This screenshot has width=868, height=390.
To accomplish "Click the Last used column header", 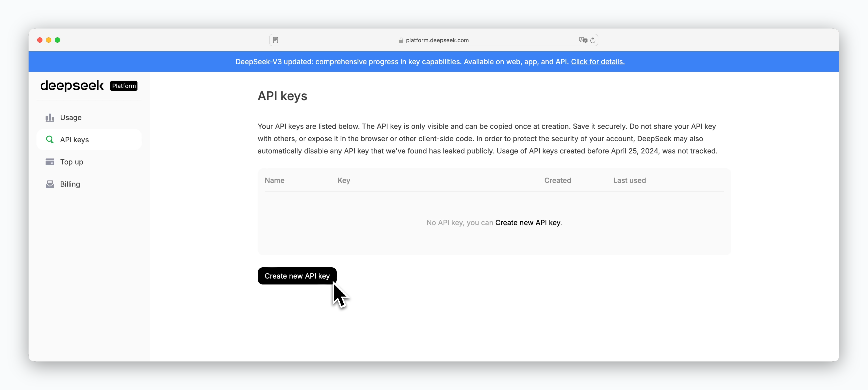I will tap(629, 181).
